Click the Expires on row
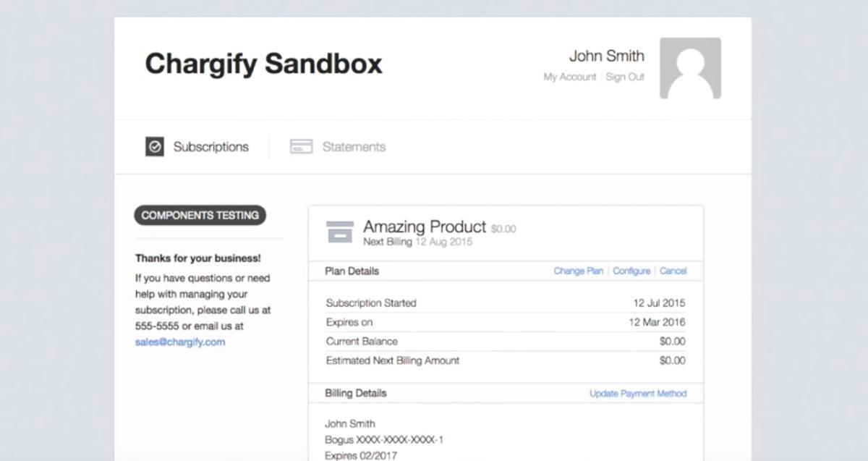 (506, 322)
